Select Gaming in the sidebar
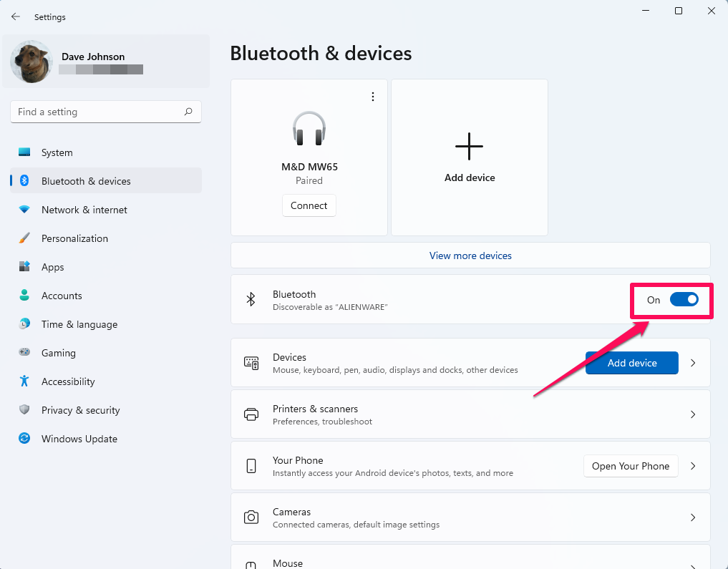 click(106, 353)
